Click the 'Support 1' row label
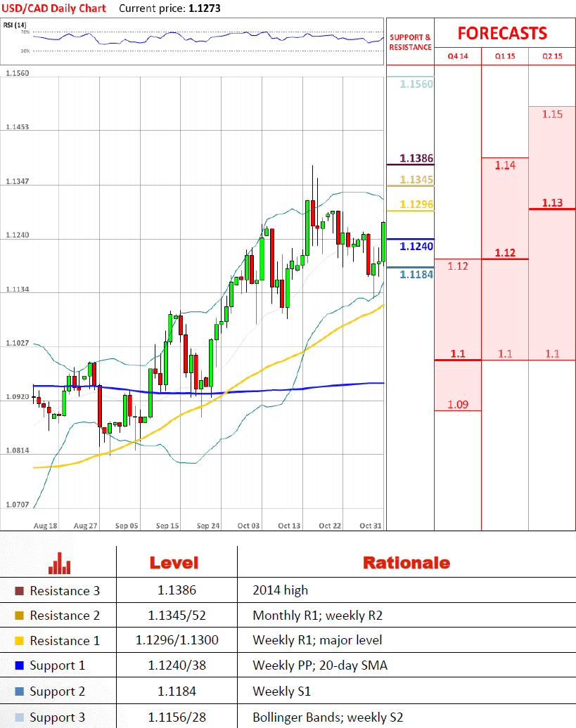Screen dimensions: 576x728 [58, 665]
